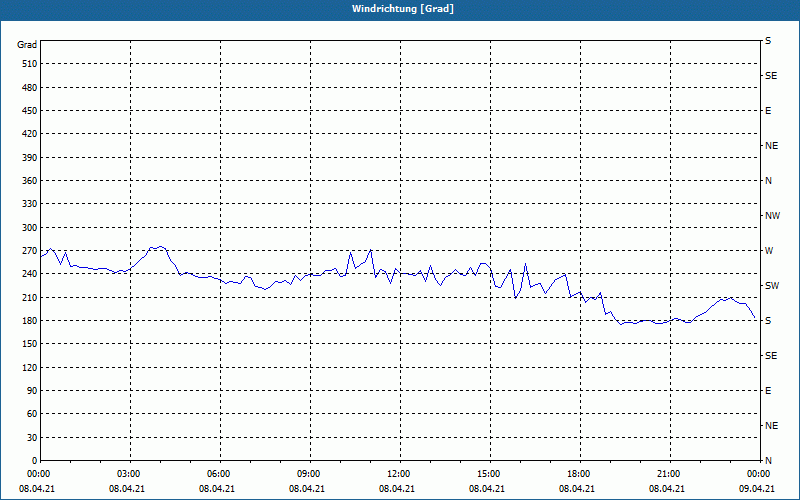Click the 18:00 time label

pyautogui.click(x=578, y=474)
